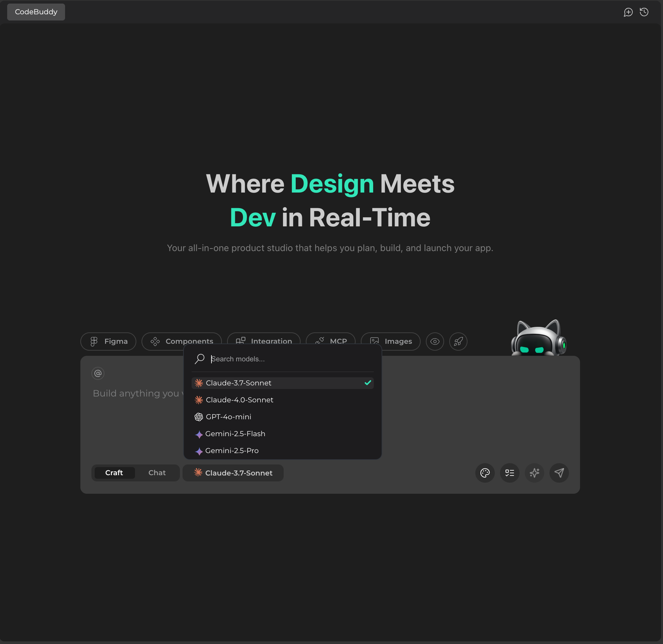Click the robot cat mascot
Screen dimensions: 663x644
tap(538, 338)
